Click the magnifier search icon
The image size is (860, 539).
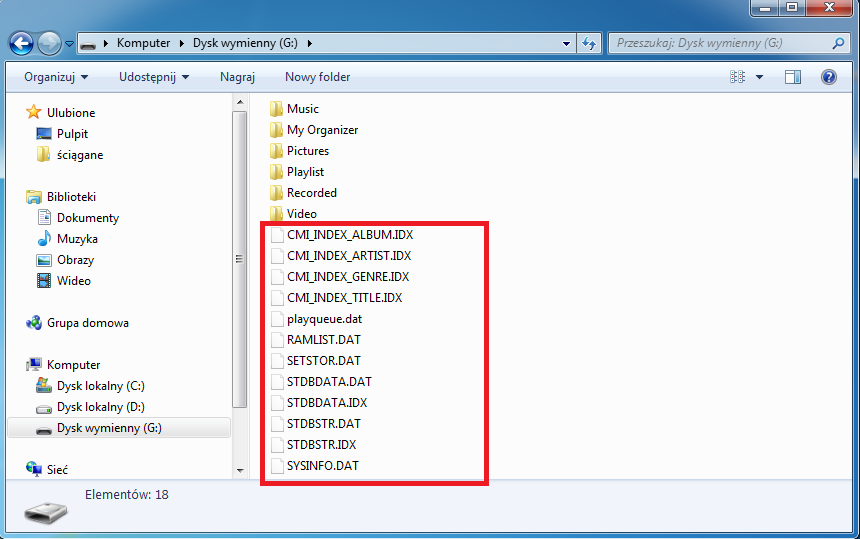tap(838, 43)
